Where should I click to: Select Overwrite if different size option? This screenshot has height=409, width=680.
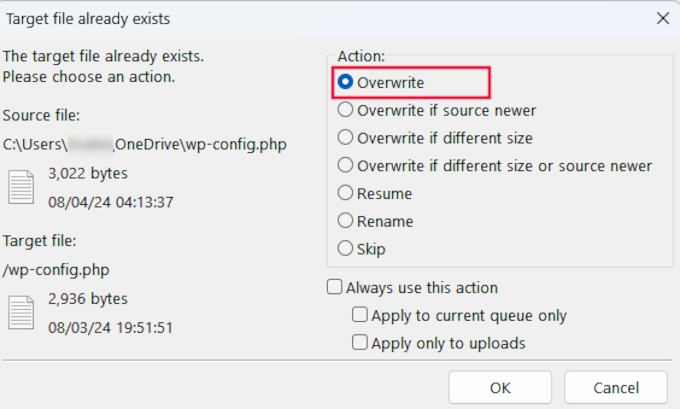click(346, 138)
